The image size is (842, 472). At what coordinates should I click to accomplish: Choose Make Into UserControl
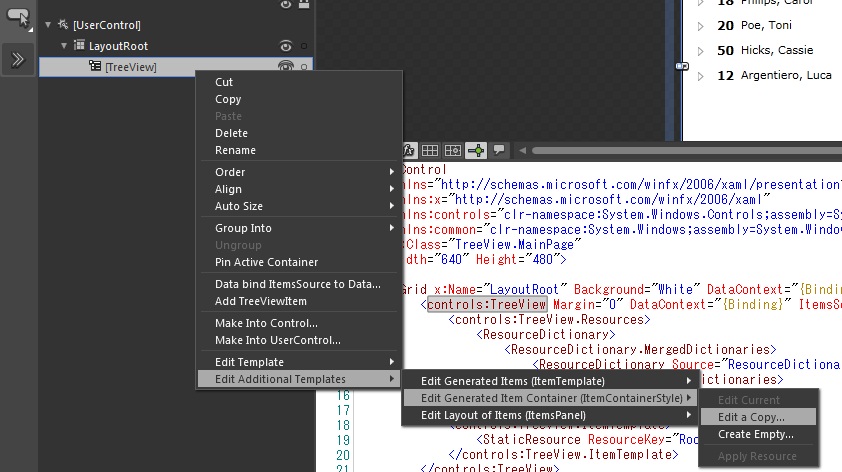pyautogui.click(x=299, y=340)
